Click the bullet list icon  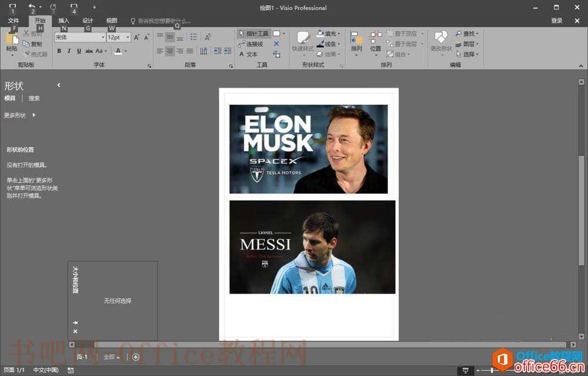[x=193, y=36]
